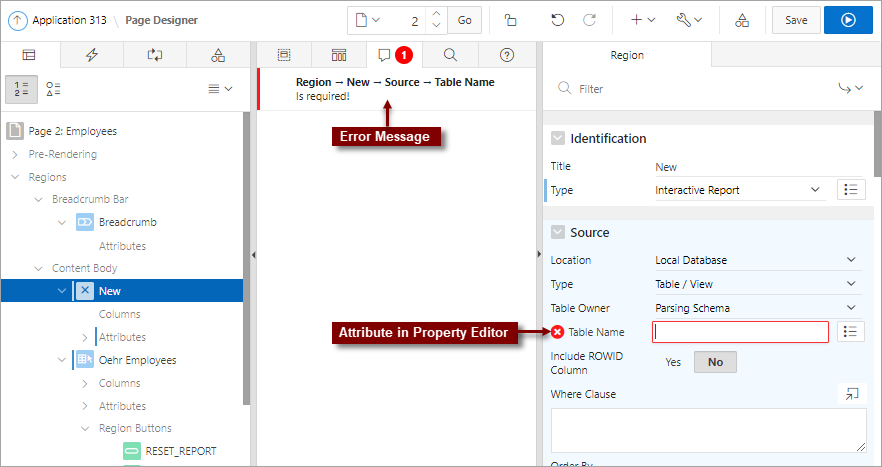Collapse the Breadcrumb region node
Screen dimensions: 882x467
click(x=62, y=222)
